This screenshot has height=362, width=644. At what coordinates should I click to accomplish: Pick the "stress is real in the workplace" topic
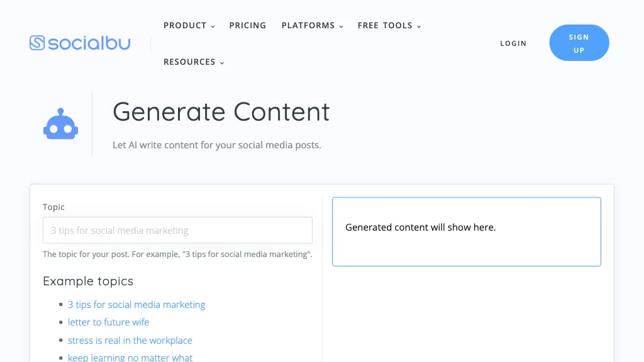[130, 341]
